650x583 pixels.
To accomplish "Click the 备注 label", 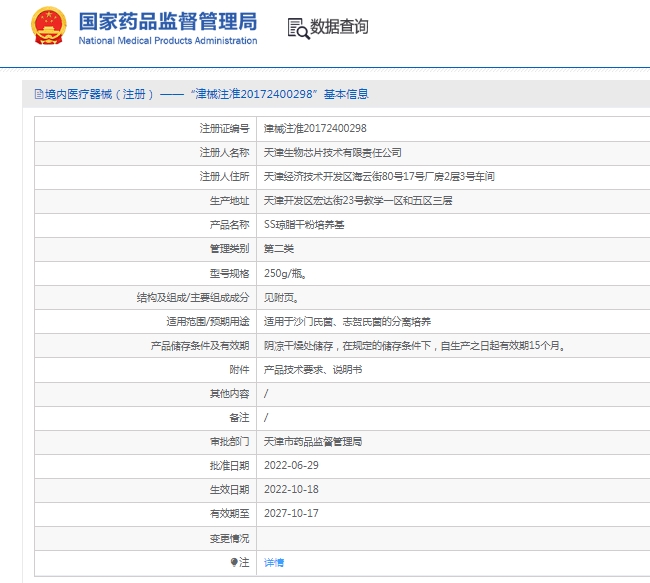I will coord(239,418).
